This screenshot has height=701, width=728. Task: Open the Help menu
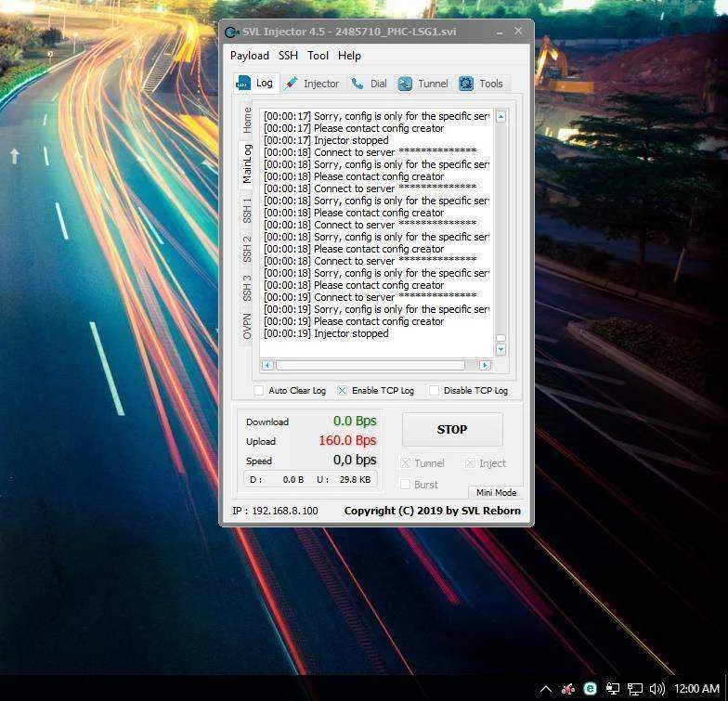pos(349,56)
